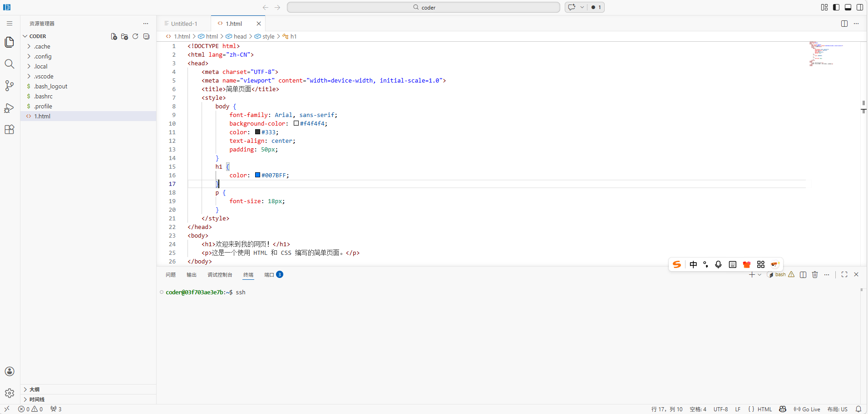868x414 pixels.
Task: Kill the bash terminal with trash icon
Action: click(814, 274)
